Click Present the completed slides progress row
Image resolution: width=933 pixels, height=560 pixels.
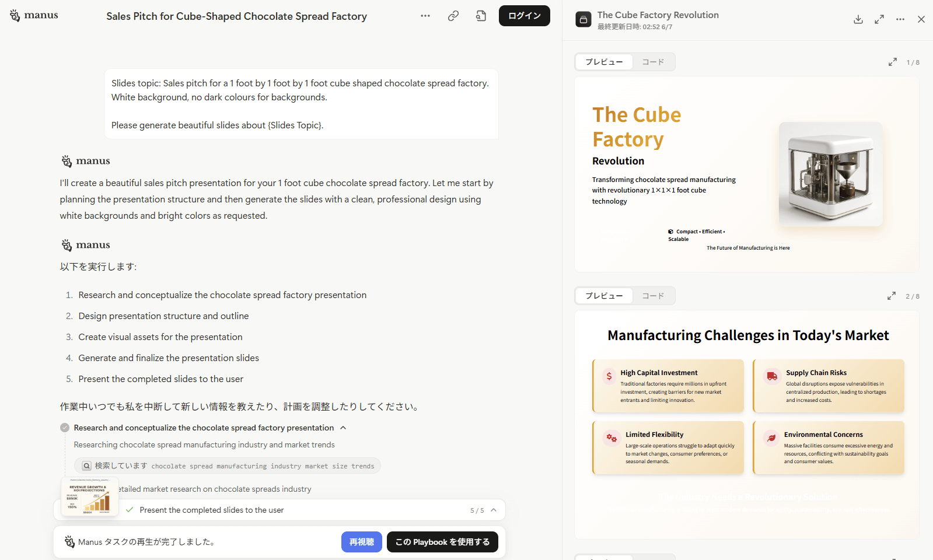tap(279, 510)
